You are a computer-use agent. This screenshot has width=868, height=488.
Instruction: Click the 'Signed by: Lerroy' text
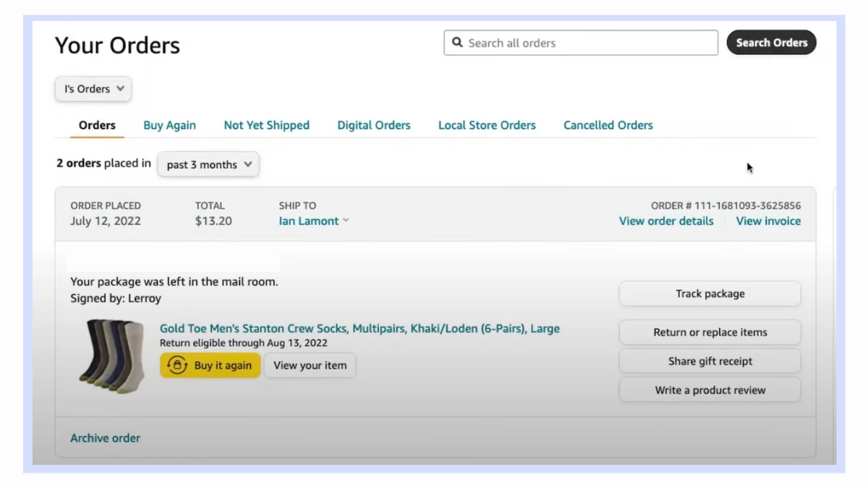tap(116, 298)
